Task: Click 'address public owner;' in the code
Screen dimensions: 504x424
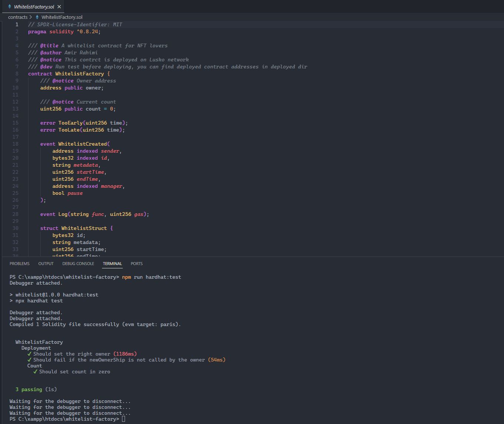Action: (x=72, y=88)
